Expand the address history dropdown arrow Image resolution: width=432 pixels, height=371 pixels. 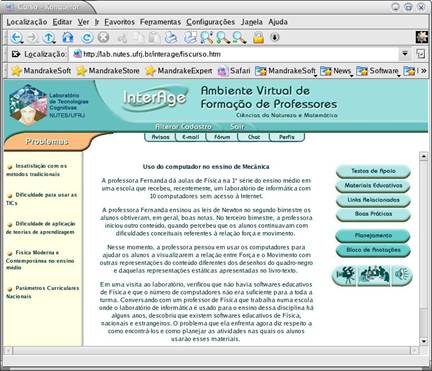point(405,53)
